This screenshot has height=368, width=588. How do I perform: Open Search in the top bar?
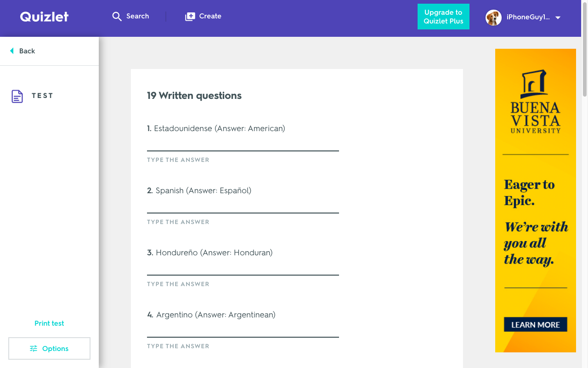point(130,17)
